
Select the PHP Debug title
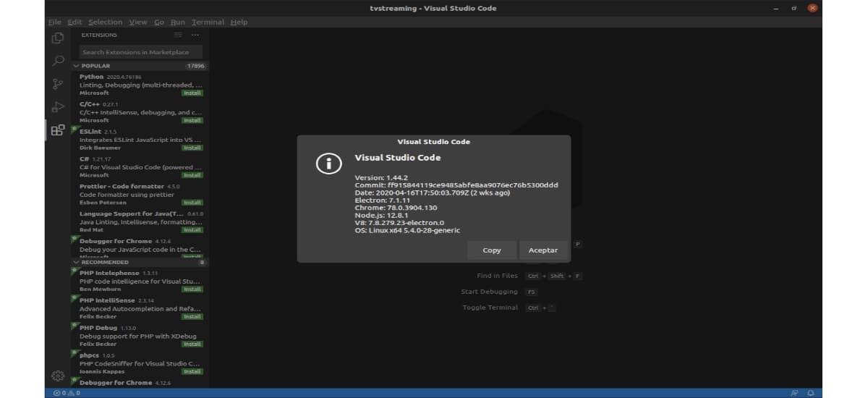tap(98, 328)
